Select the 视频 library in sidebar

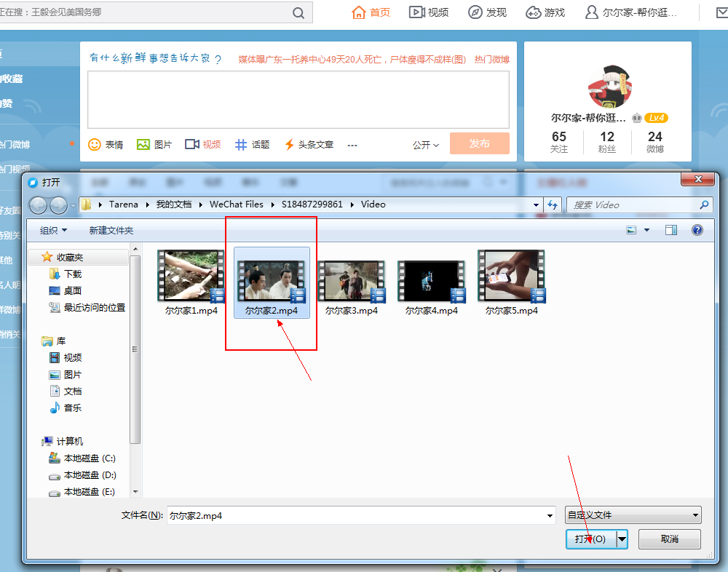tap(66, 357)
